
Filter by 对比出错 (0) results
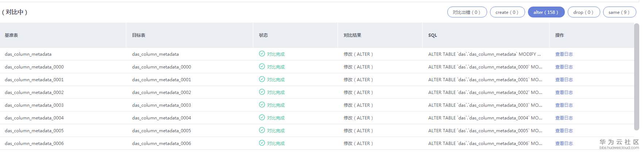click(x=467, y=12)
